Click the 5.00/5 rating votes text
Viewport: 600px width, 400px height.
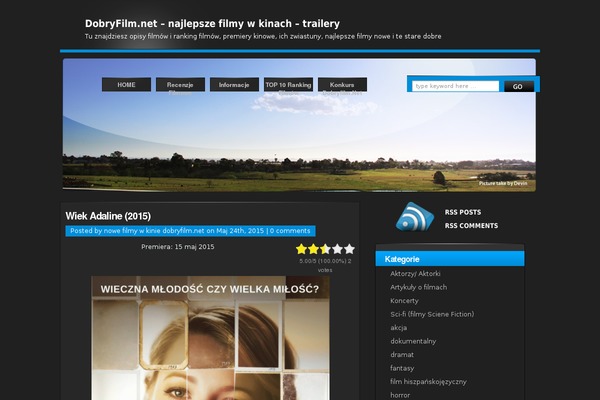325,265
